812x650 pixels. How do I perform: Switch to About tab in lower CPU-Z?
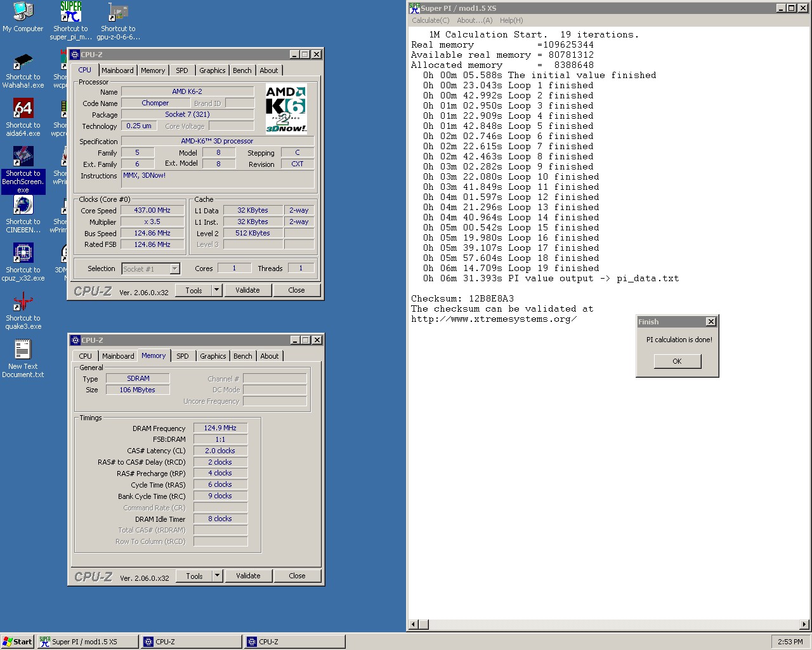[x=270, y=356]
